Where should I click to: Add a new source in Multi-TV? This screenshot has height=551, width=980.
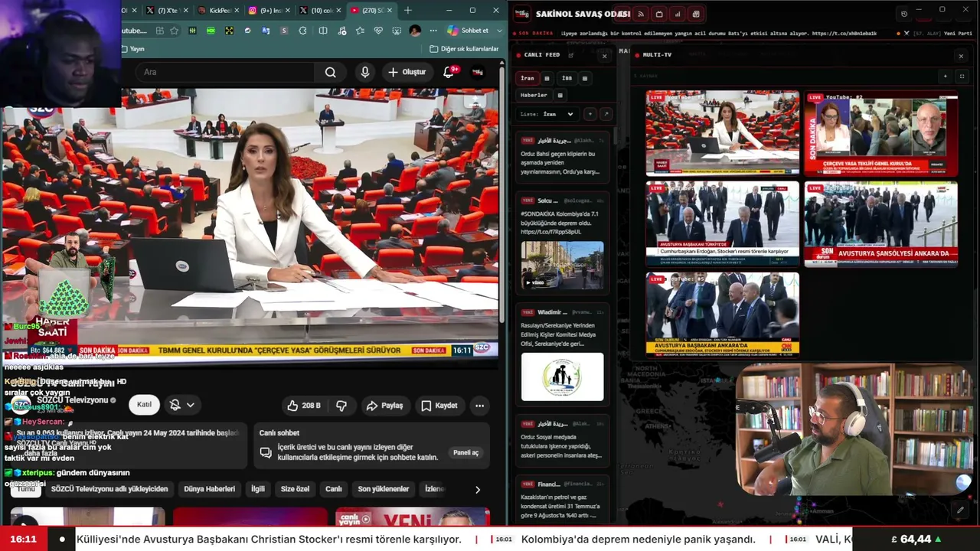[946, 77]
